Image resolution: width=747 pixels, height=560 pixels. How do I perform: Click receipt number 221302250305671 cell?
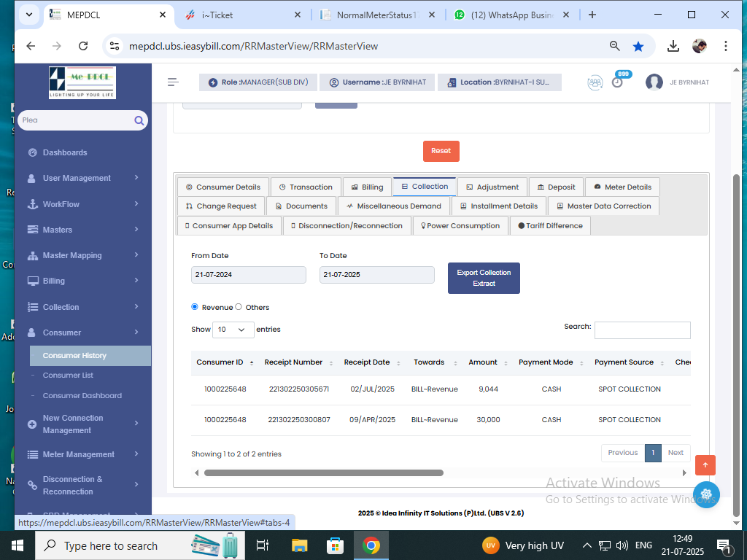298,389
